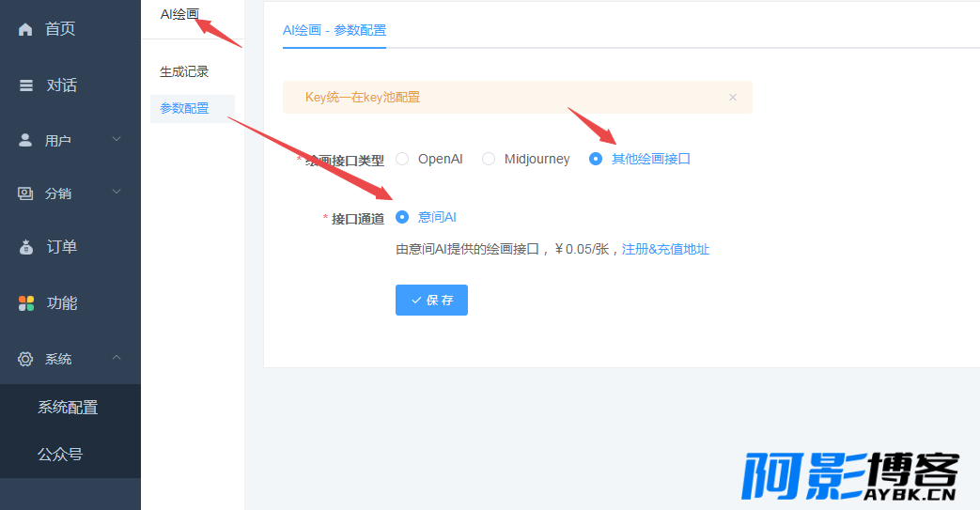This screenshot has width=980, height=510.
Task: Expand the 分销 menu chevron
Action: [117, 192]
